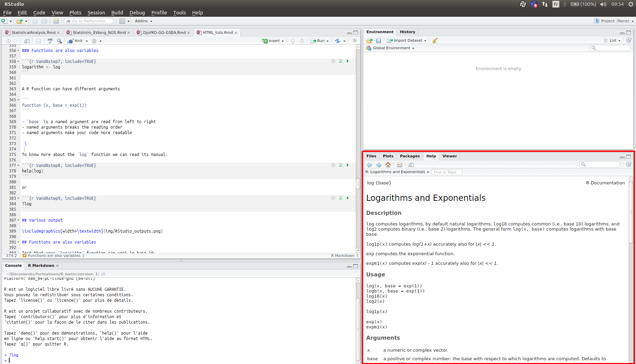Open the R Markdown file type selector in status bar
The image size is (636, 364).
[345, 256]
